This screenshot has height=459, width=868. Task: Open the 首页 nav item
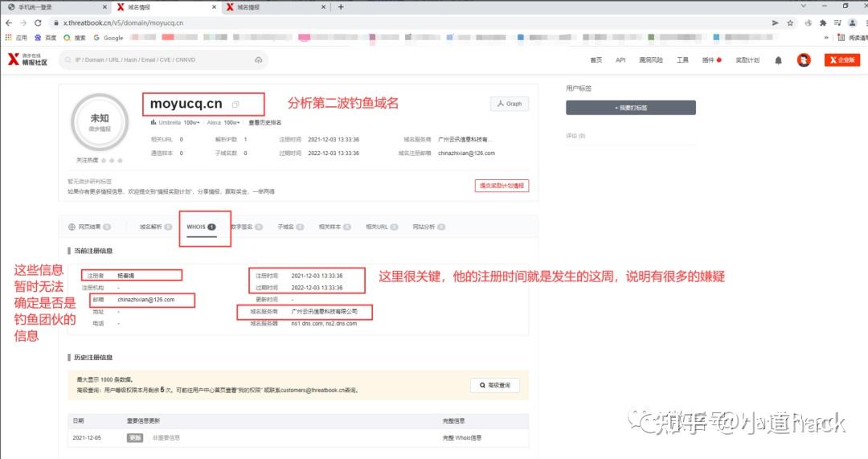tap(596, 59)
